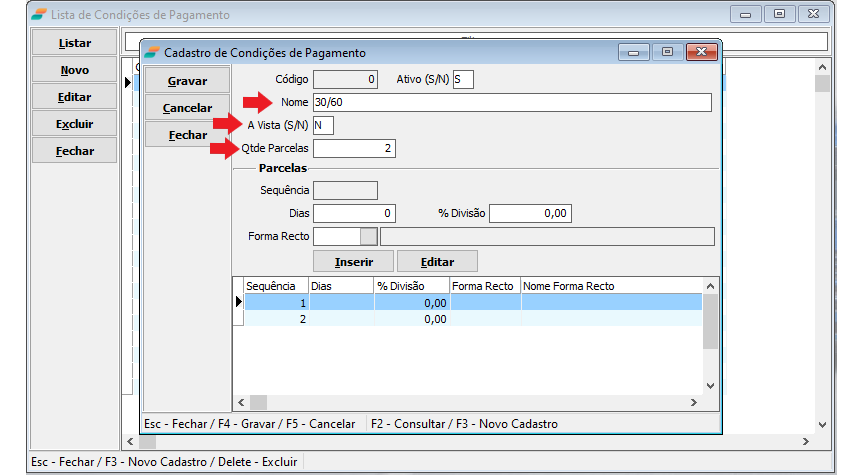
Task: Click the Listar button in the left panel
Action: [x=75, y=43]
